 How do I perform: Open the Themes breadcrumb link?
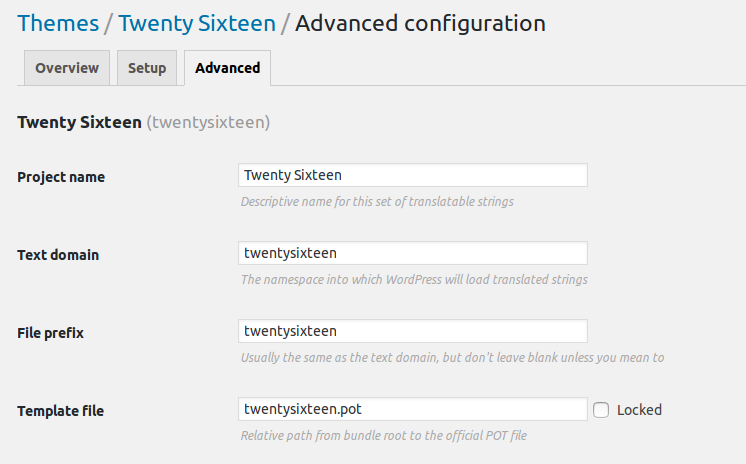tap(58, 23)
